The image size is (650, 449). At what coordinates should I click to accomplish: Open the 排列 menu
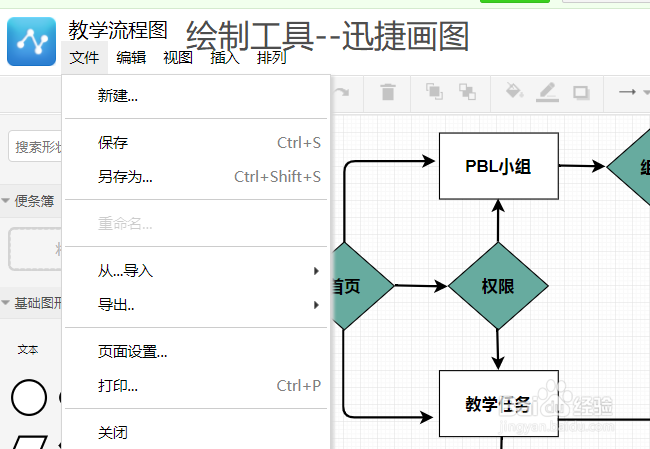click(x=272, y=58)
